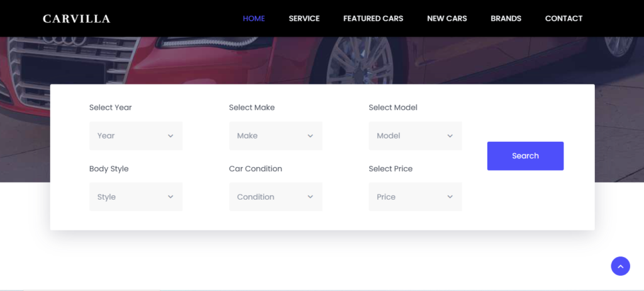The width and height of the screenshot is (644, 291).
Task: Click the Year dropdown chevron arrow
Action: (170, 136)
